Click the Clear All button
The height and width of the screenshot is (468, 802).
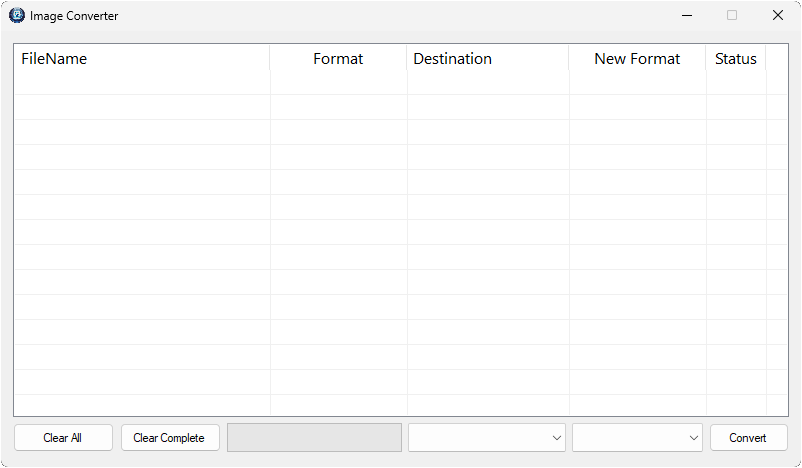pyautogui.click(x=63, y=438)
